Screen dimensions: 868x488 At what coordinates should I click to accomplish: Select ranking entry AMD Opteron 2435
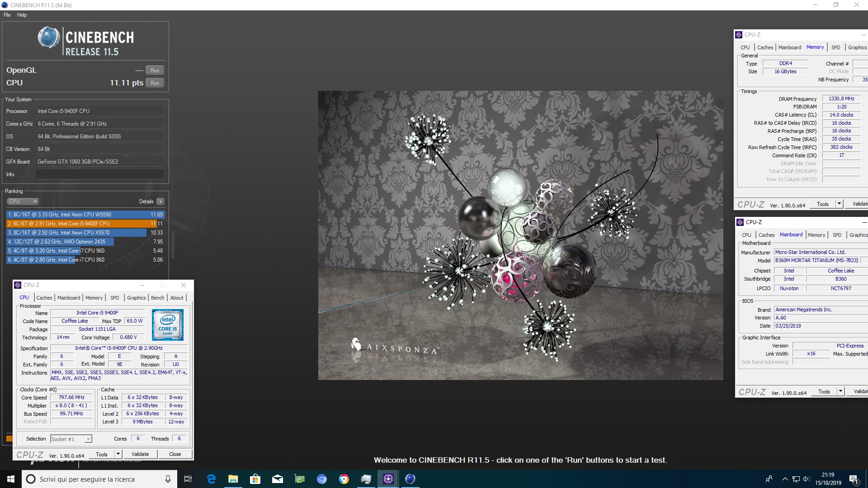[85, 242]
